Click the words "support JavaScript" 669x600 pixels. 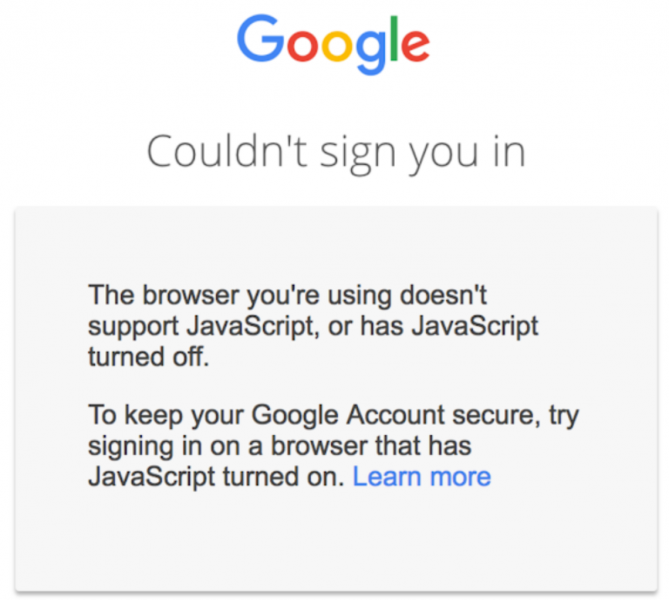[x=183, y=326]
